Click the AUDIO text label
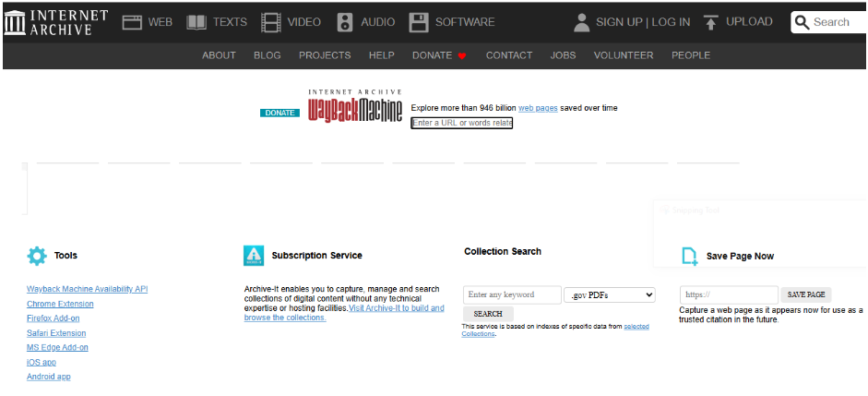This screenshot has height=396, width=868. pyautogui.click(x=378, y=22)
